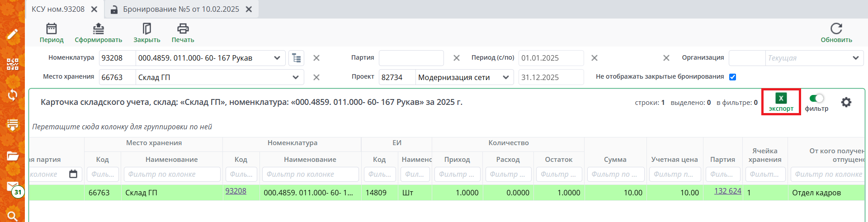
Task: Toggle the фильтр switch
Action: (x=816, y=99)
